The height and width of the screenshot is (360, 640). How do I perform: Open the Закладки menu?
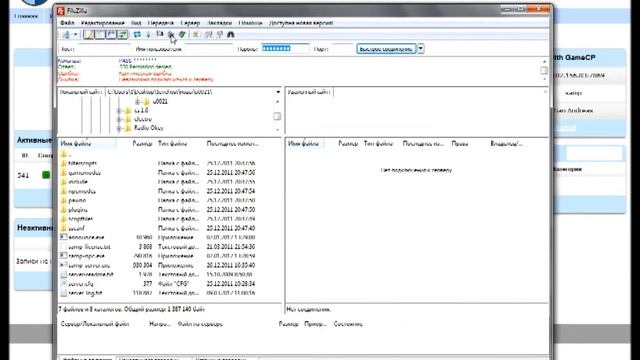tap(220, 23)
